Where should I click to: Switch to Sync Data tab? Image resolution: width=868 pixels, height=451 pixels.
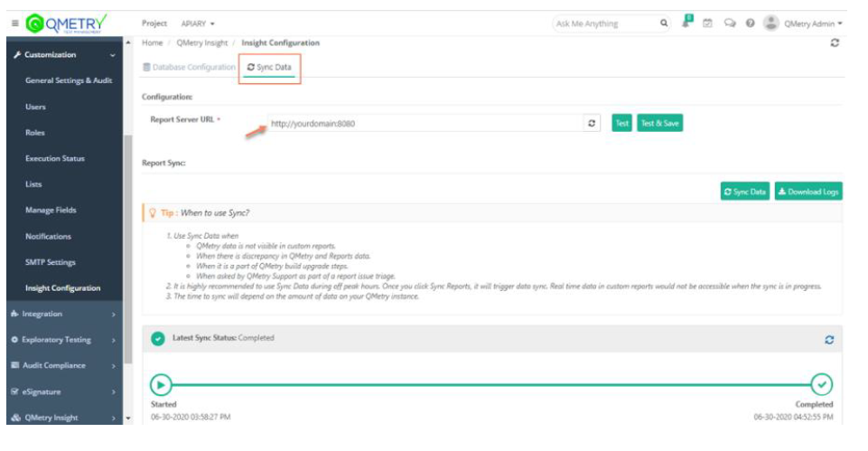[x=269, y=67]
